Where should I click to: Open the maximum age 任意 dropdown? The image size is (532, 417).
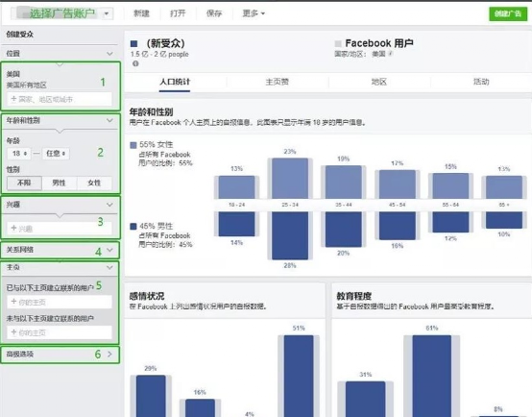coord(56,154)
